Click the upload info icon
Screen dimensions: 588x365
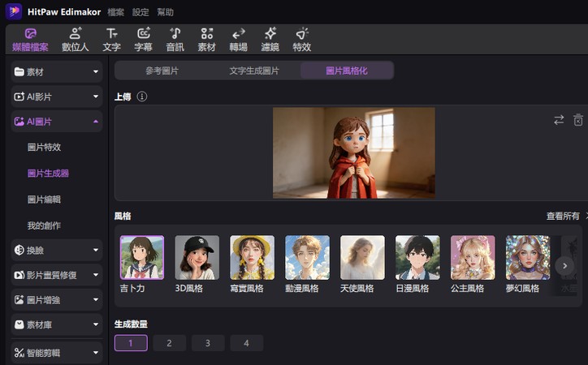pos(142,97)
